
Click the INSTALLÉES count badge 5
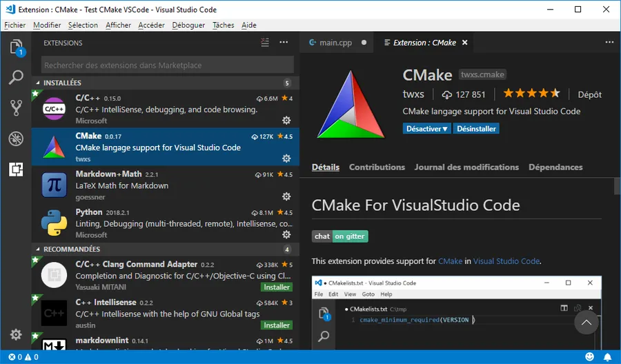pyautogui.click(x=287, y=83)
